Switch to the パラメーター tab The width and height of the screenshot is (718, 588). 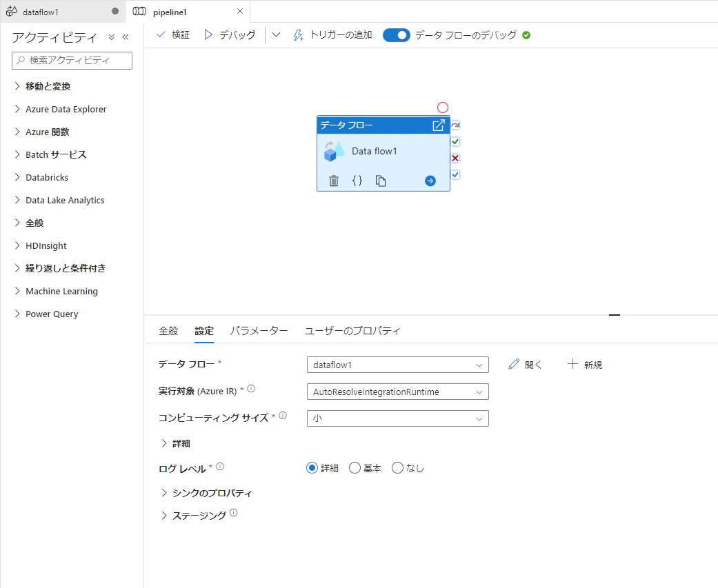pos(259,331)
